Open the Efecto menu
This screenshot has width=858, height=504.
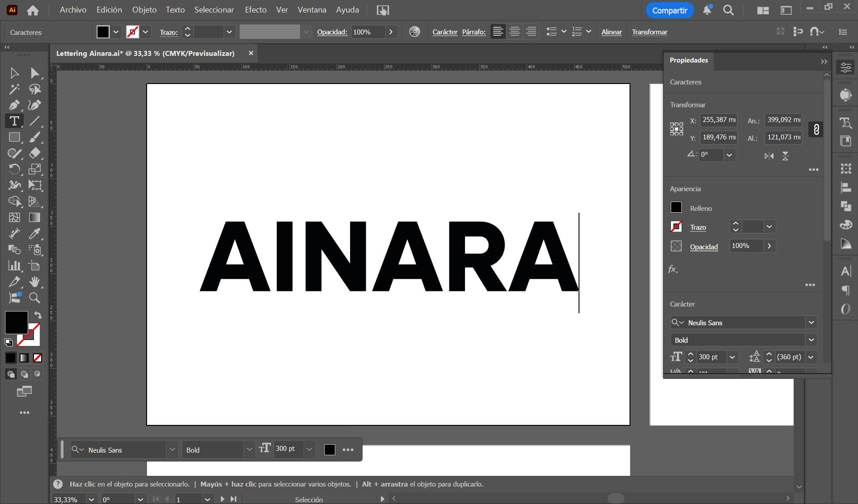click(255, 10)
